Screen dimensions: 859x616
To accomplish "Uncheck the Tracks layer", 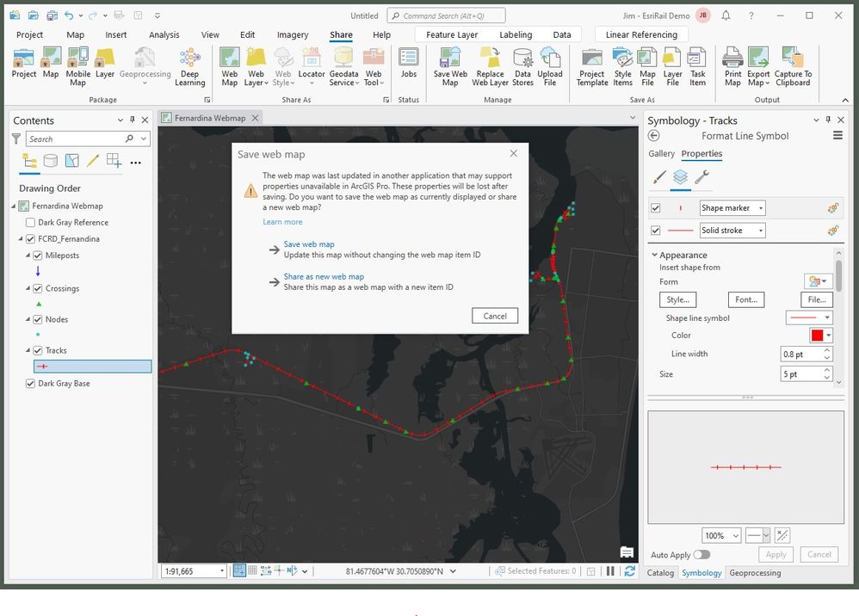I will 38,350.
